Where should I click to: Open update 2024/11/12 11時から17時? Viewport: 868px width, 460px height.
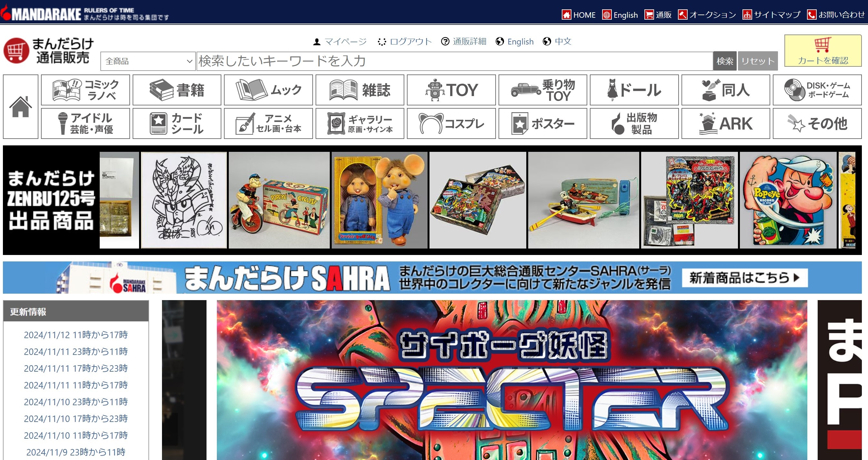click(x=76, y=335)
